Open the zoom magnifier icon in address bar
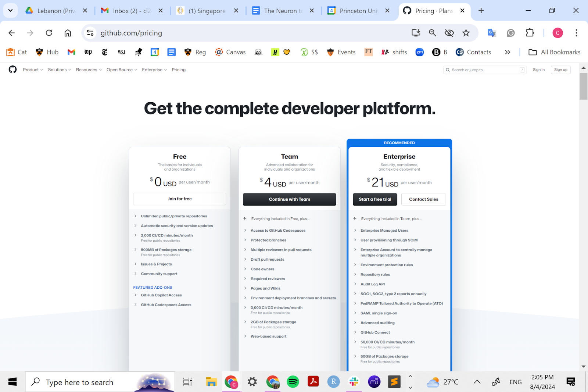Viewport: 588px width, 392px height. coord(433,33)
